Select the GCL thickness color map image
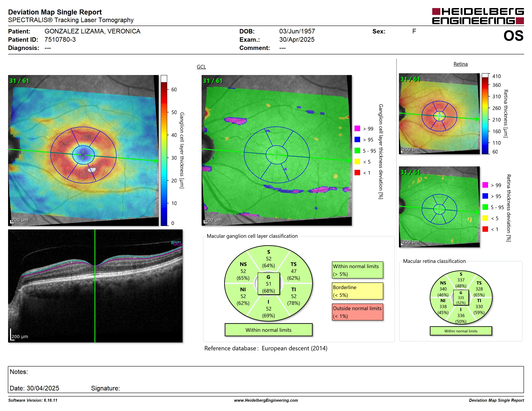The height and width of the screenshot is (411, 532). point(83,150)
